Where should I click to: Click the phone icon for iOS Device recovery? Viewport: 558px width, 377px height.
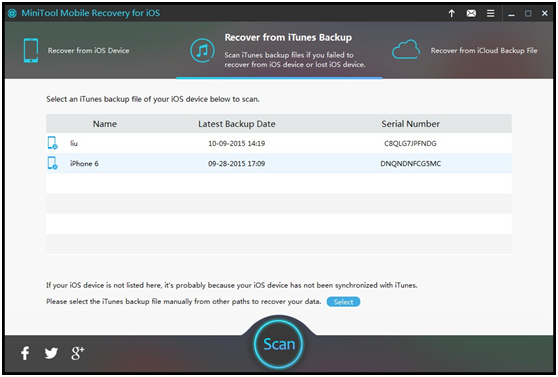tap(31, 50)
